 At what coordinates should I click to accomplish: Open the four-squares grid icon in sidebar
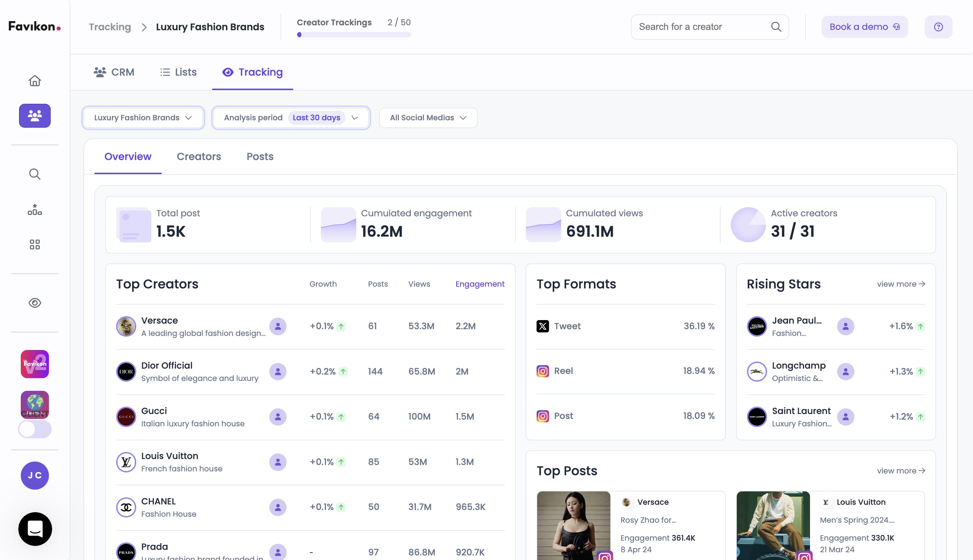tap(34, 244)
